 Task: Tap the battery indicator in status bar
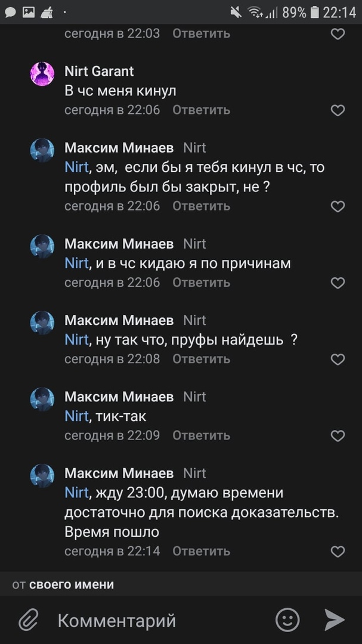315,11
